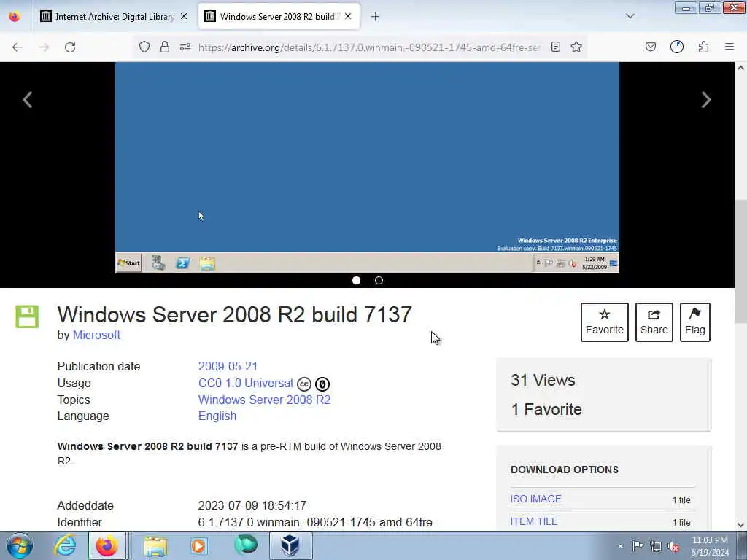Image resolution: width=747 pixels, height=560 pixels.
Task: Open the green round taskbar app
Action: click(x=245, y=545)
